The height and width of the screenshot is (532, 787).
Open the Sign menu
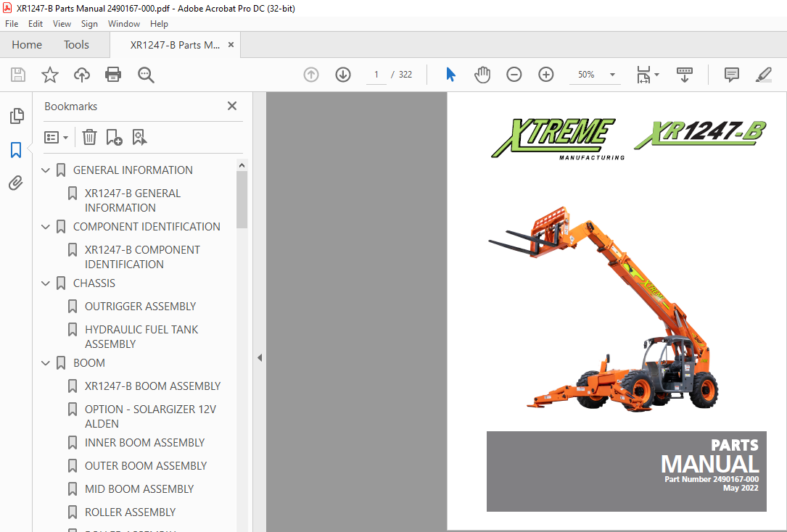[x=89, y=24]
